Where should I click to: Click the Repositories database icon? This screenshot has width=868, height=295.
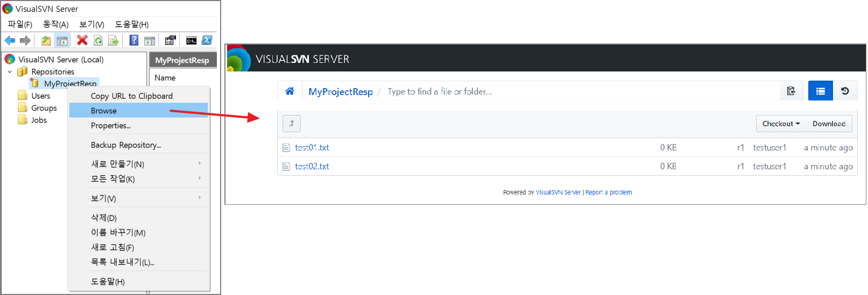23,71
